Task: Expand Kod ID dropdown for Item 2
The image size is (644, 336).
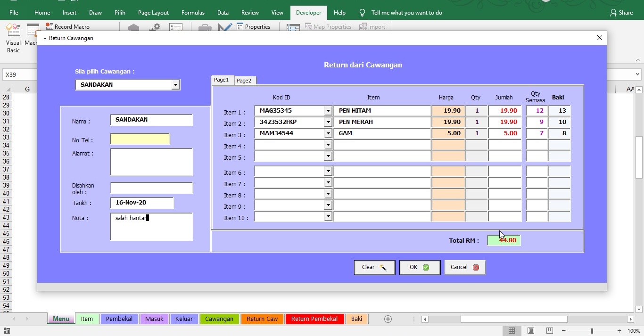Action: pos(328,122)
